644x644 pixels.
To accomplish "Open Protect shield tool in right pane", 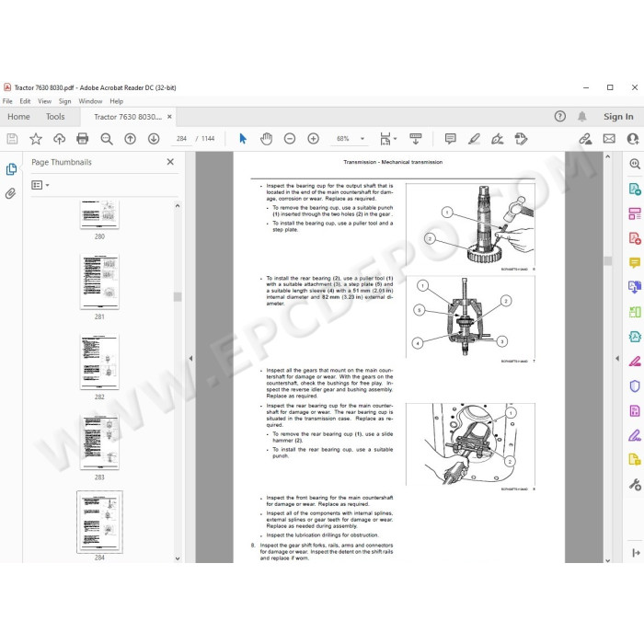I will [635, 386].
